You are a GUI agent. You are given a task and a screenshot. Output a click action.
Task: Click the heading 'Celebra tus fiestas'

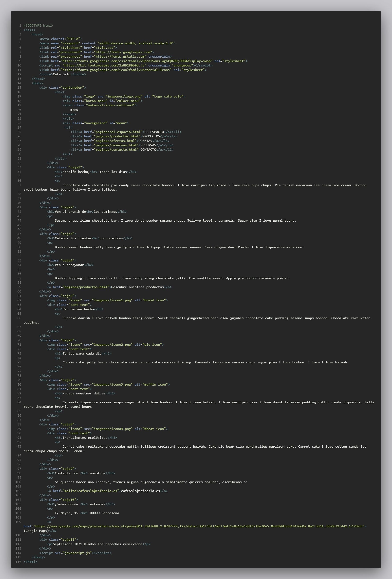point(73,238)
